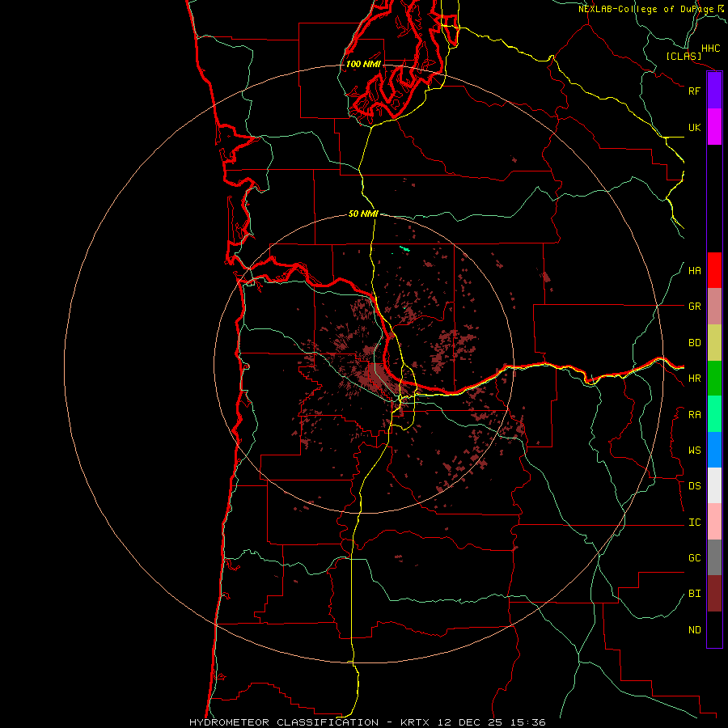Click the HA red legend swatch
Viewport: 728px width, 728px height.
point(714,270)
